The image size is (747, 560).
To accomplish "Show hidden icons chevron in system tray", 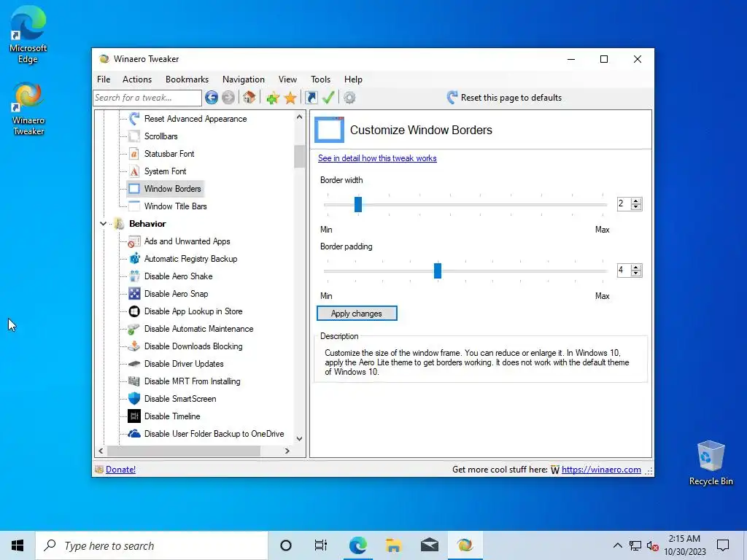I will 617,545.
